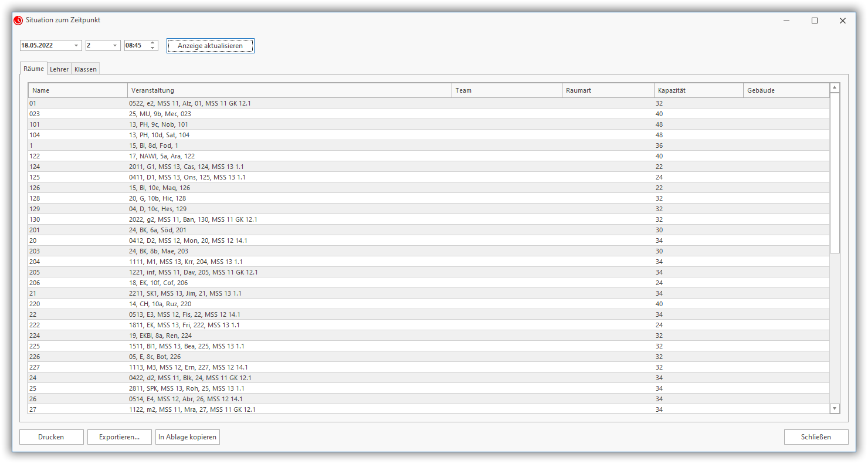
Task: Sort by the Name column header
Action: tap(77, 90)
